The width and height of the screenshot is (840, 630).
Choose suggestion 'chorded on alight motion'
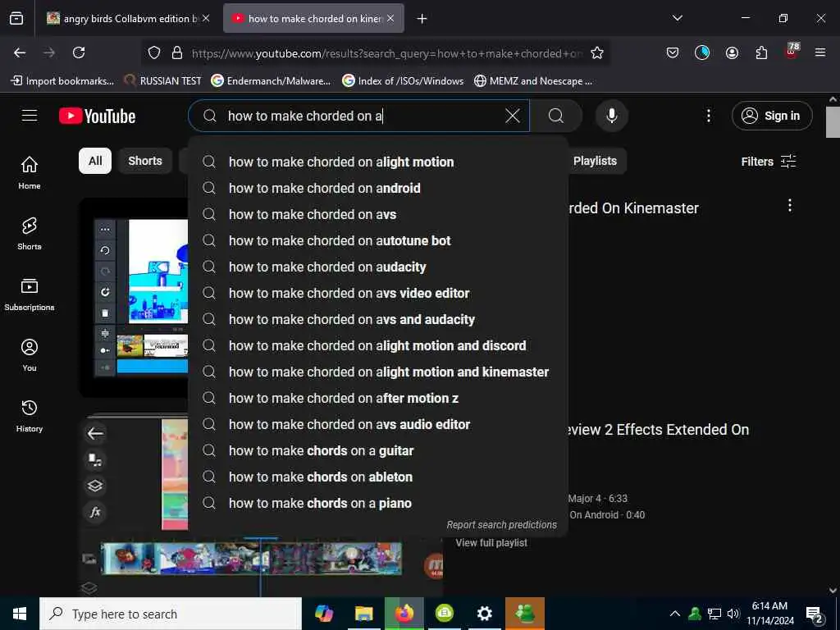click(378, 162)
